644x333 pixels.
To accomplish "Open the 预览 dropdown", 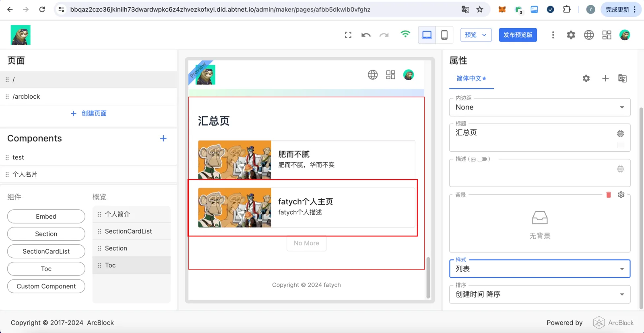I will 476,35.
